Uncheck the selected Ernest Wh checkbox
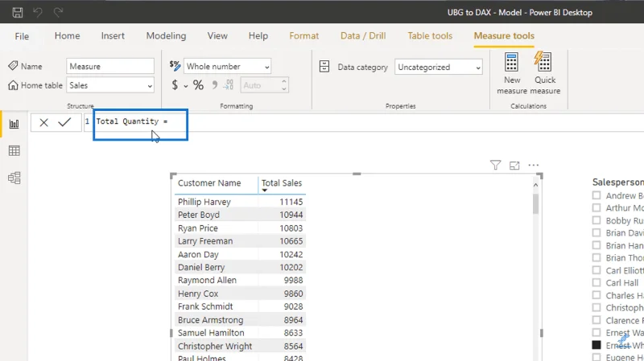The width and height of the screenshot is (644, 361). [597, 345]
